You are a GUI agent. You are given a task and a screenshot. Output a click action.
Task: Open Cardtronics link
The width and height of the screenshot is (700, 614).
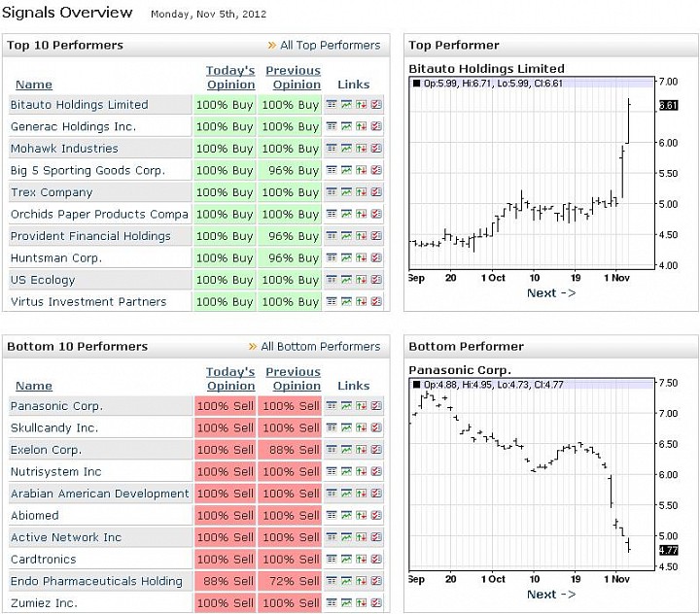[44, 559]
